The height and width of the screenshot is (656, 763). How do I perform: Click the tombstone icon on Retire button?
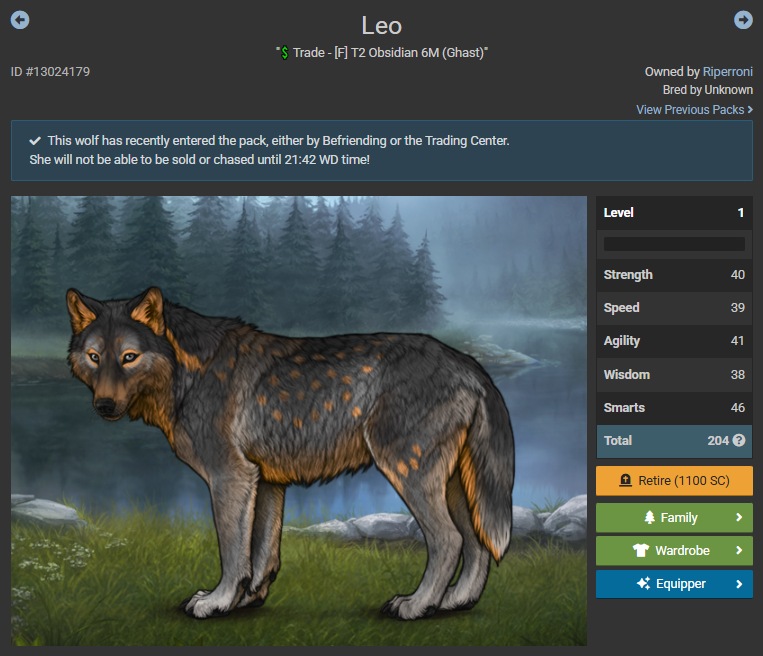point(625,480)
